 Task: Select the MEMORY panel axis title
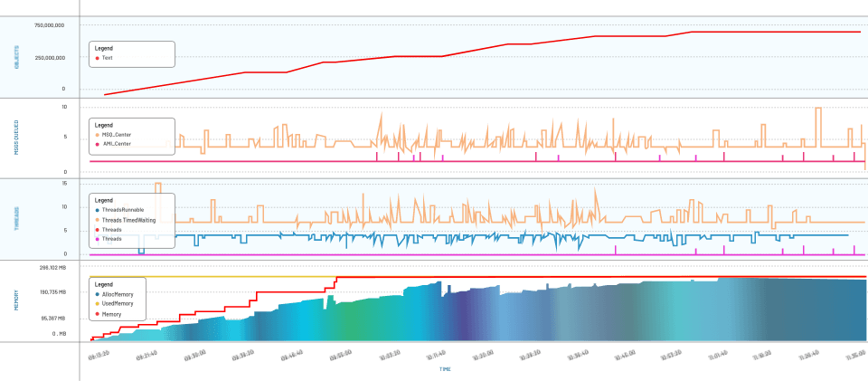[16, 300]
